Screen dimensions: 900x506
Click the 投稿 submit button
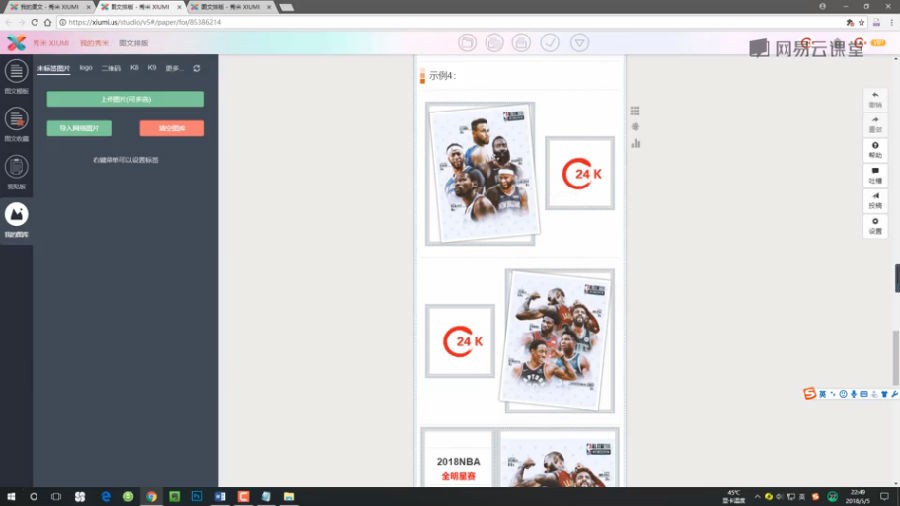(875, 200)
